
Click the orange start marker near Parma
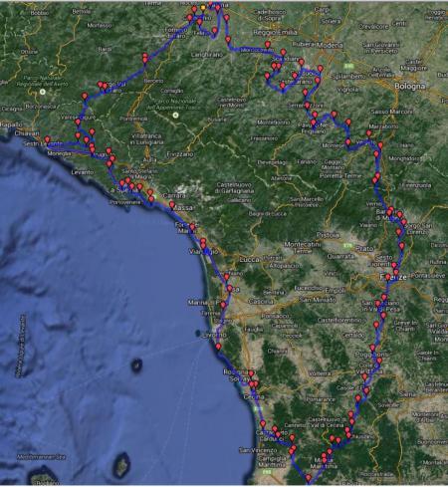click(203, 8)
